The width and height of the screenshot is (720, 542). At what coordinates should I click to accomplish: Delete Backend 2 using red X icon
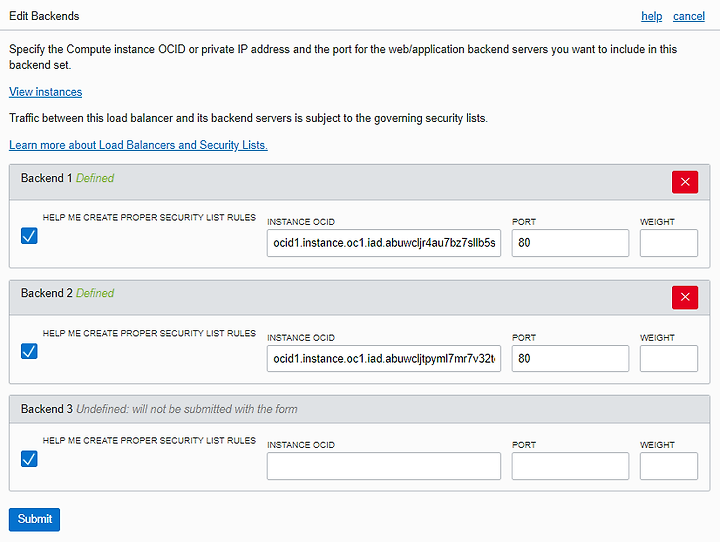coord(685,297)
